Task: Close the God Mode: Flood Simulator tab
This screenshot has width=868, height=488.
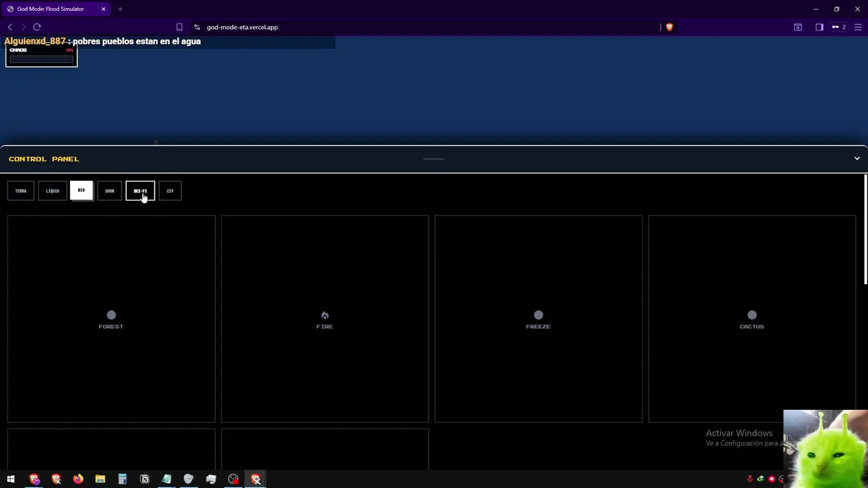Action: click(x=103, y=9)
